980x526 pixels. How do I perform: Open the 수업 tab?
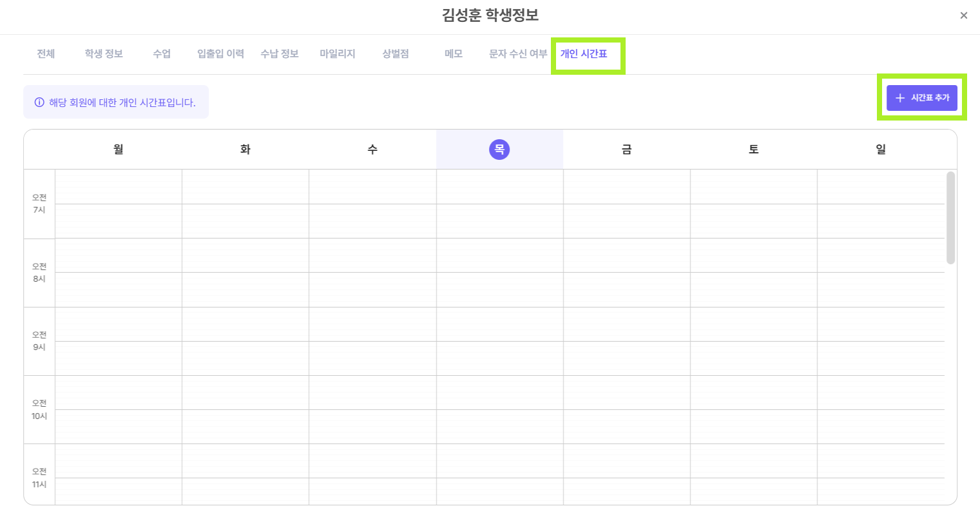162,54
